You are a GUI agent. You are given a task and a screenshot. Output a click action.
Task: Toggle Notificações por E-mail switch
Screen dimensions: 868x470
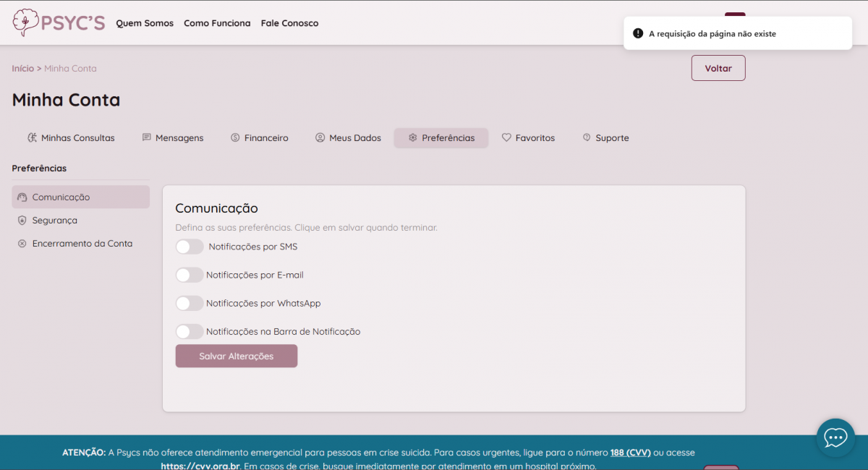click(190, 275)
